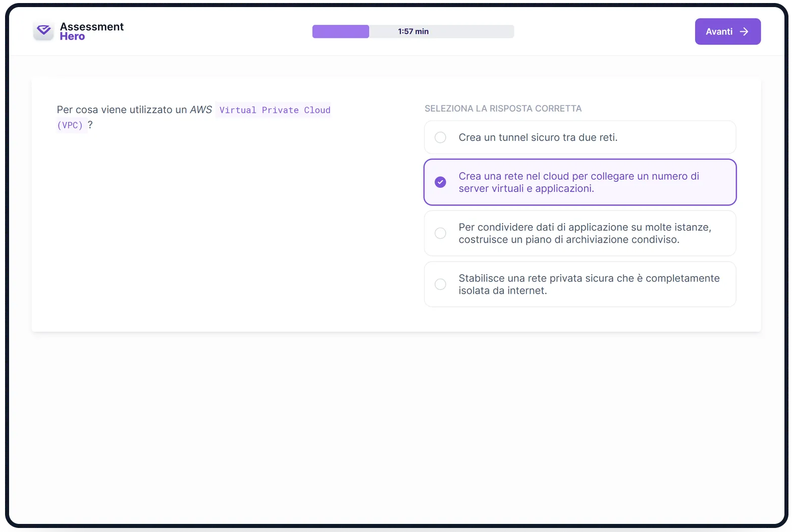Click the Assessment Hero brand name
The height and width of the screenshot is (532, 792).
point(91,31)
